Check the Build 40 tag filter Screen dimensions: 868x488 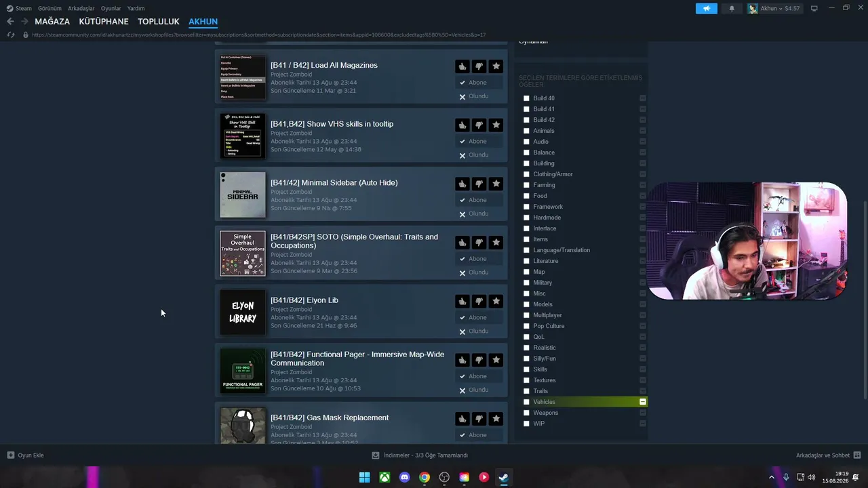[x=526, y=98]
